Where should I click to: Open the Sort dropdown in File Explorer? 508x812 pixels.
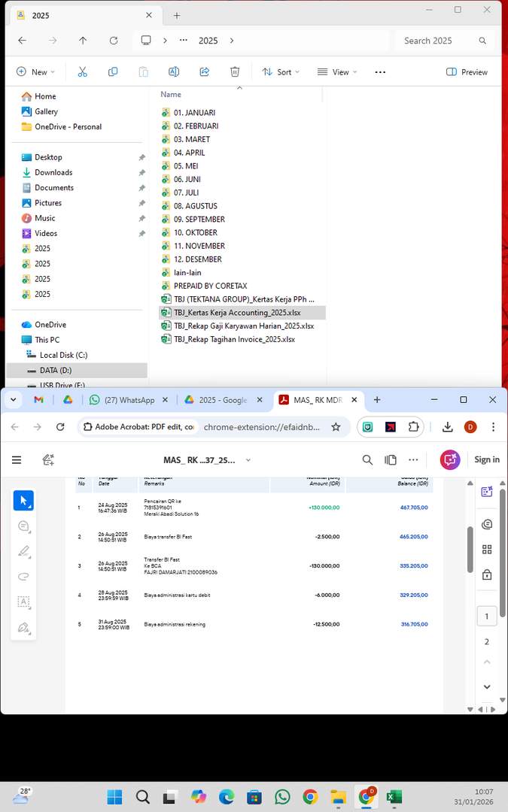[281, 72]
